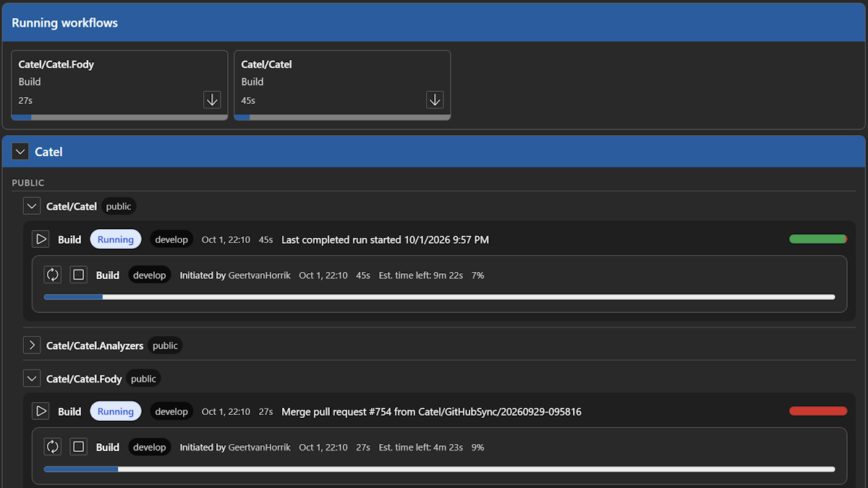Viewport: 868px width, 488px height.
Task: Collapse the Catel/Catel.Fody repository row
Action: (32, 378)
